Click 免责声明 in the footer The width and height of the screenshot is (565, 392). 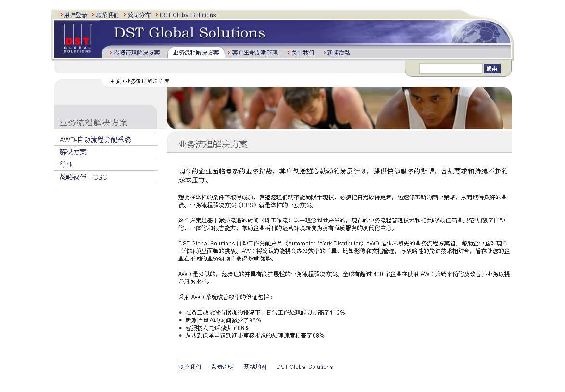pyautogui.click(x=222, y=367)
